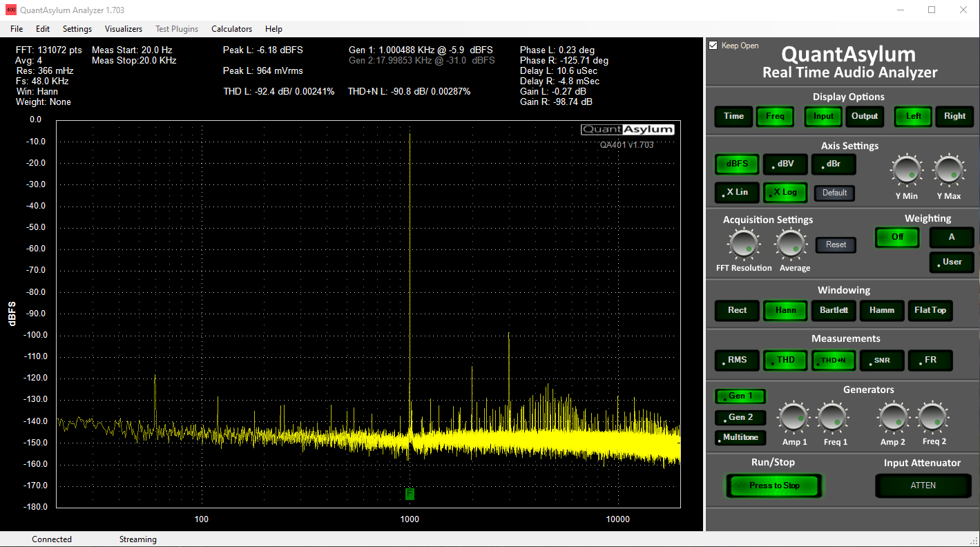Screen dimensions: 980x547
Task: Toggle generator Gen 1
Action: tap(741, 396)
